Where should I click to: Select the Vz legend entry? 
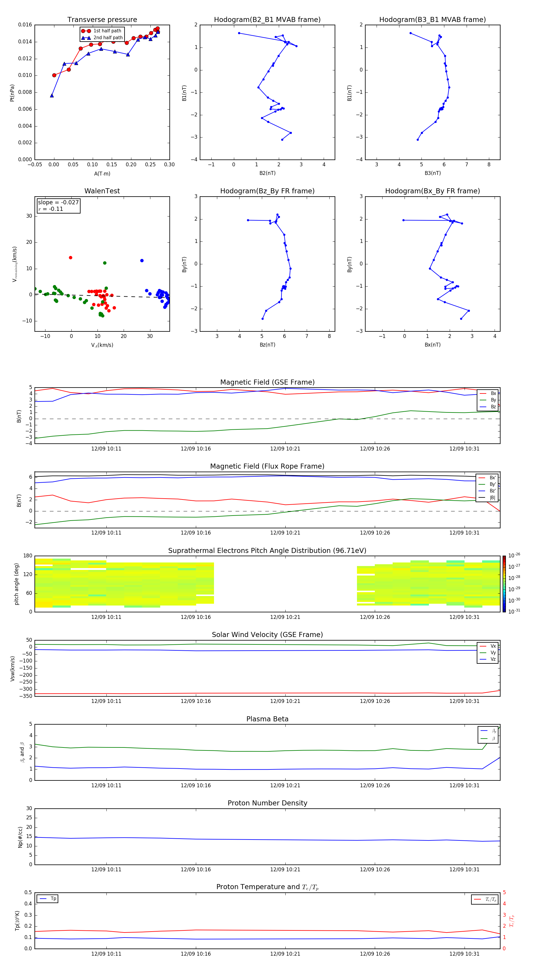pyautogui.click(x=488, y=659)
